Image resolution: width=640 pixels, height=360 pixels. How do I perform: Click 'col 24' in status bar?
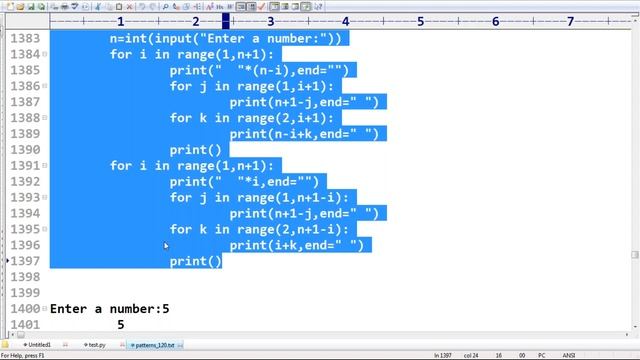(x=471, y=356)
